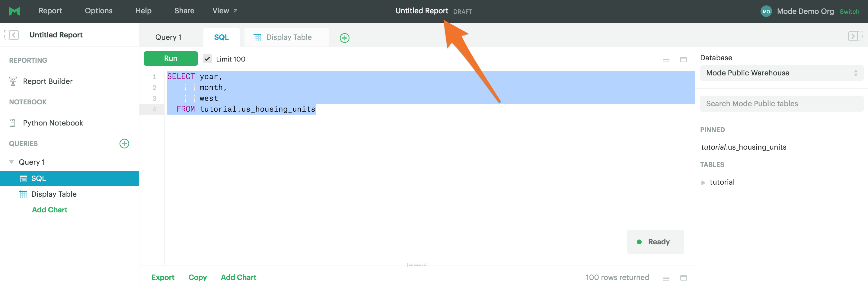Switch to the SQL tab

coord(222,37)
